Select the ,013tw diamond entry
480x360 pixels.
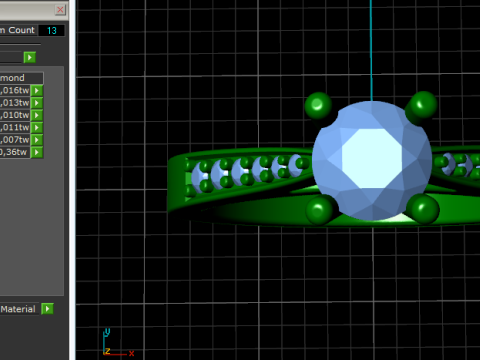15,103
